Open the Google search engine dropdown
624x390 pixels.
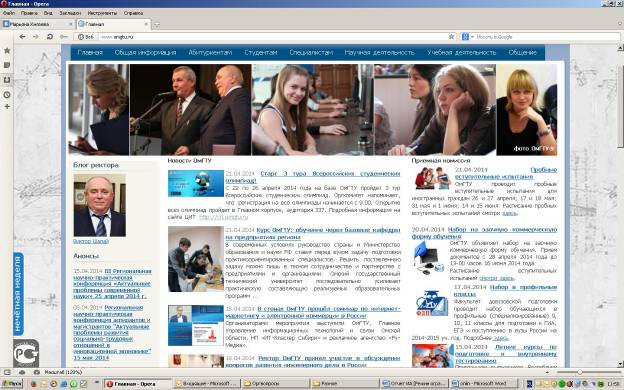[468, 37]
